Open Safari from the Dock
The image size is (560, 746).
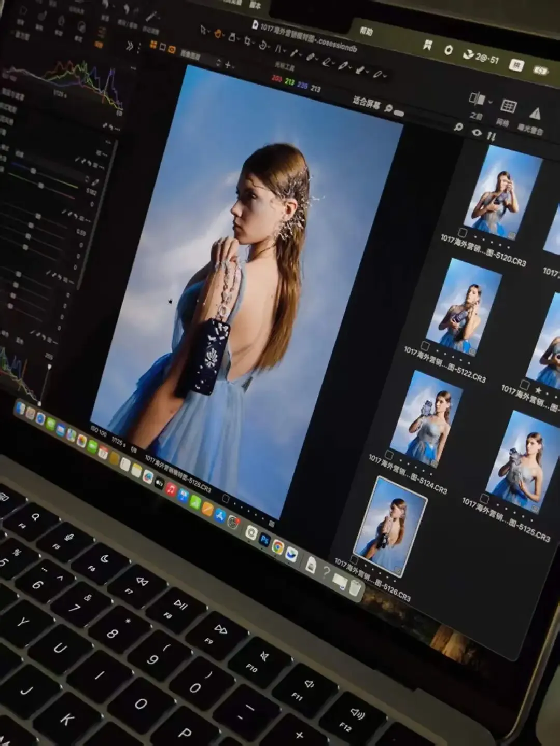click(x=40, y=418)
